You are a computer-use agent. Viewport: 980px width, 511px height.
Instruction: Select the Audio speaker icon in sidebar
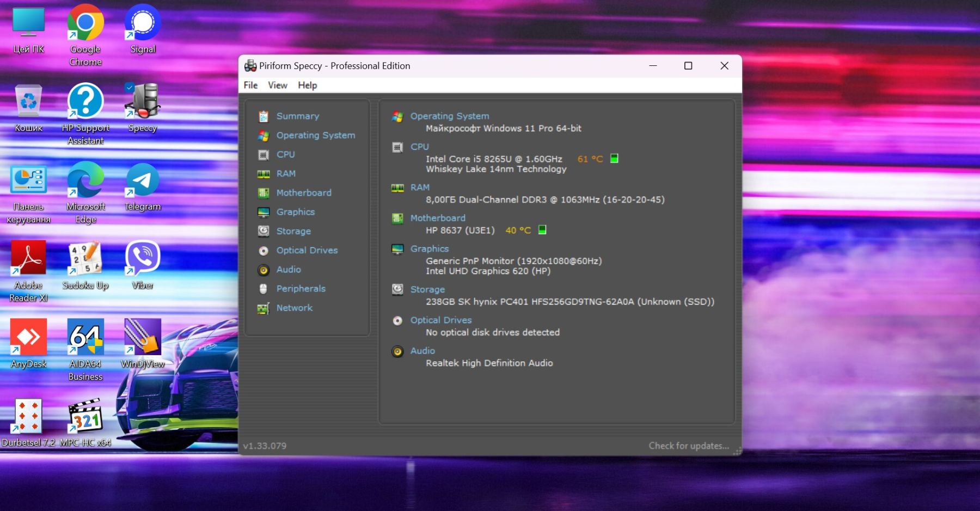tap(264, 270)
